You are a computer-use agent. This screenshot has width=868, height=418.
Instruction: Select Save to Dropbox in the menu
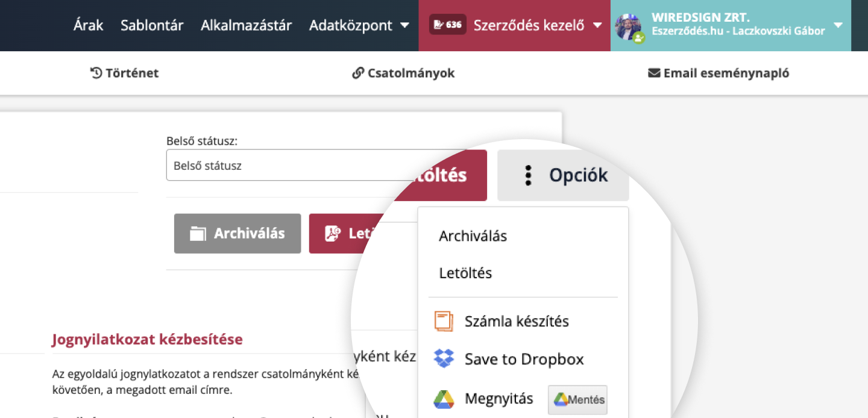pyautogui.click(x=524, y=358)
